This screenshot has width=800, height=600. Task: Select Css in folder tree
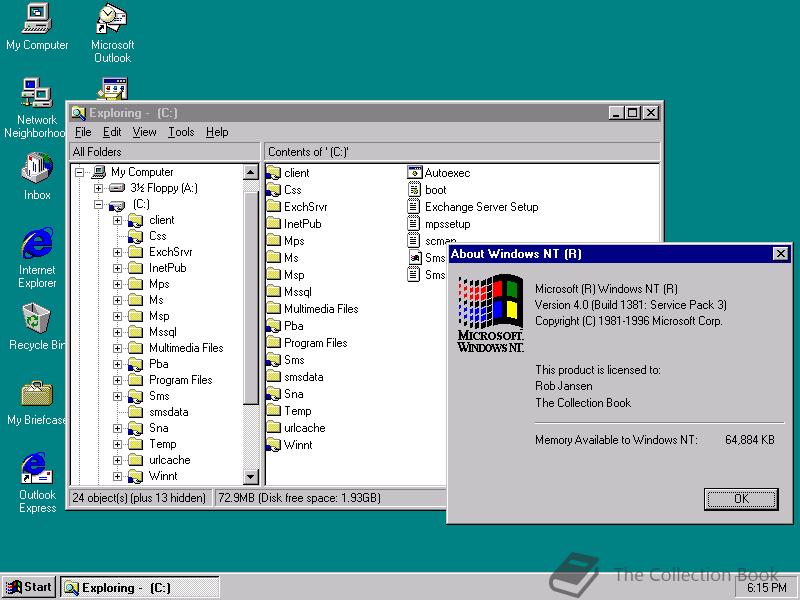(158, 236)
